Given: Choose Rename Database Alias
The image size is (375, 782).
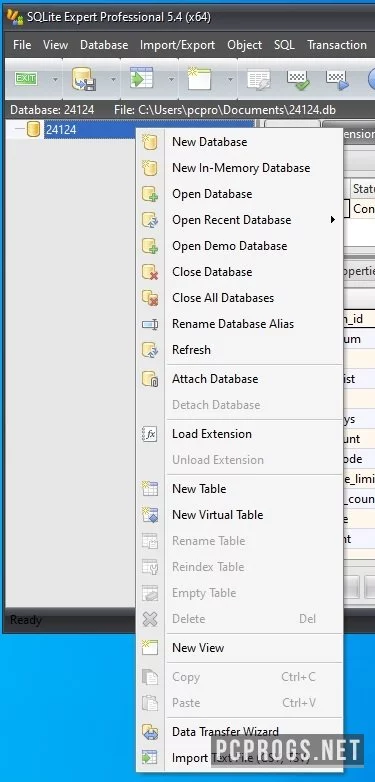Looking at the screenshot, I should click(x=239, y=324).
